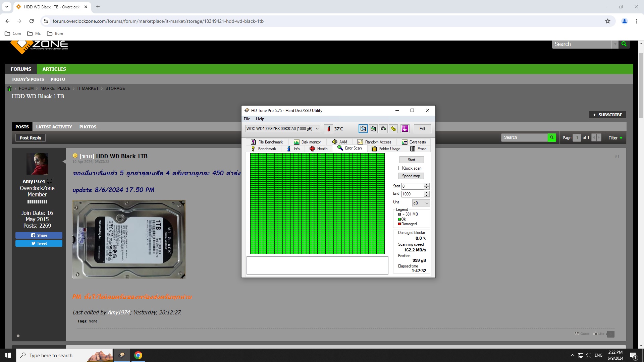Click the hard drive photo thumbnail

tap(129, 239)
